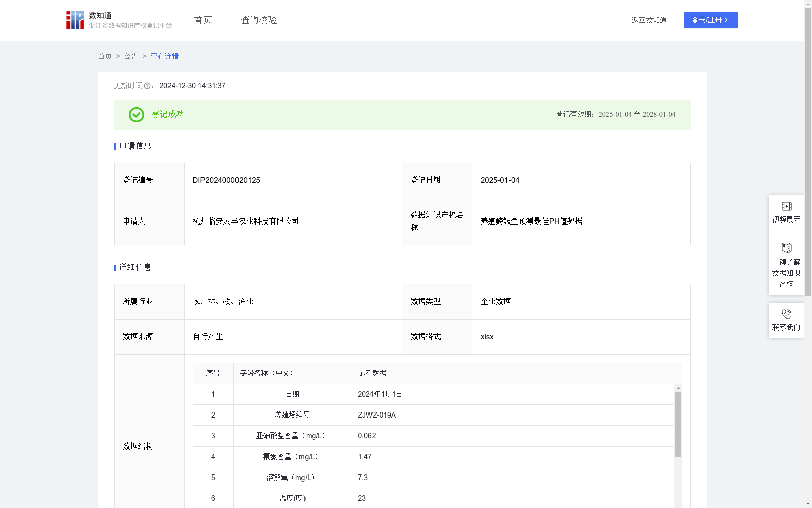
Task: Click the 登录/注册 button
Action: pyautogui.click(x=710, y=20)
